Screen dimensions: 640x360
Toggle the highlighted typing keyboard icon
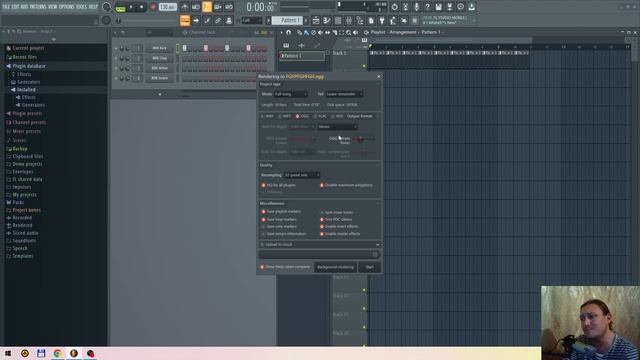tap(185, 20)
